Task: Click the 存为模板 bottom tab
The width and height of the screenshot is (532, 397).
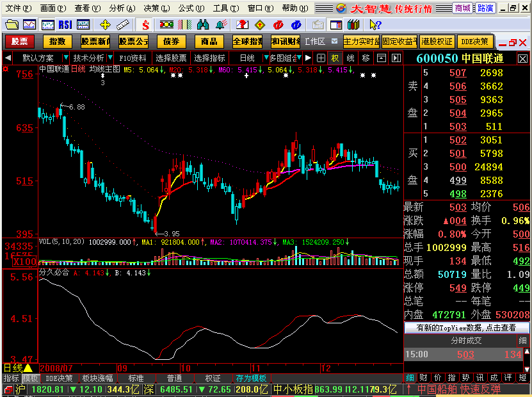Action: [x=251, y=378]
